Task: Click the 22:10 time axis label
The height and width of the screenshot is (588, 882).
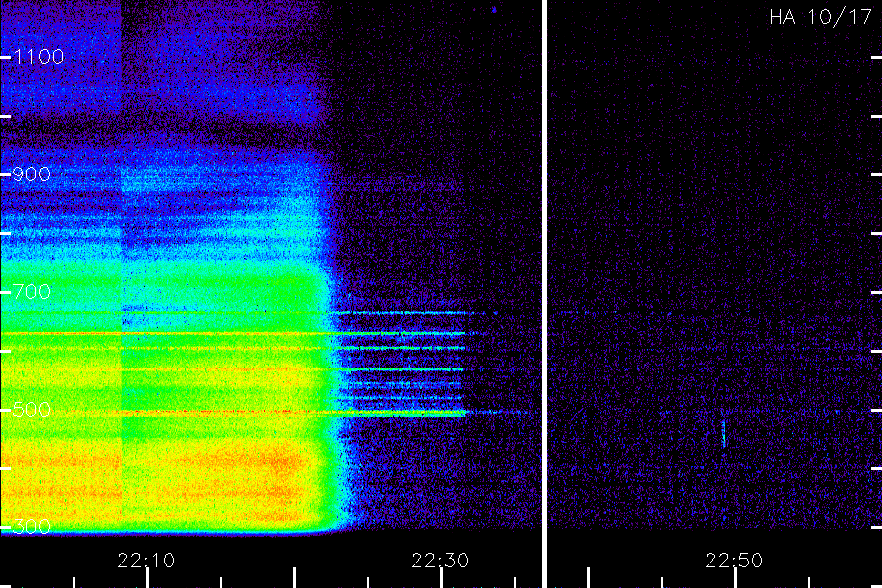Action: point(146,561)
